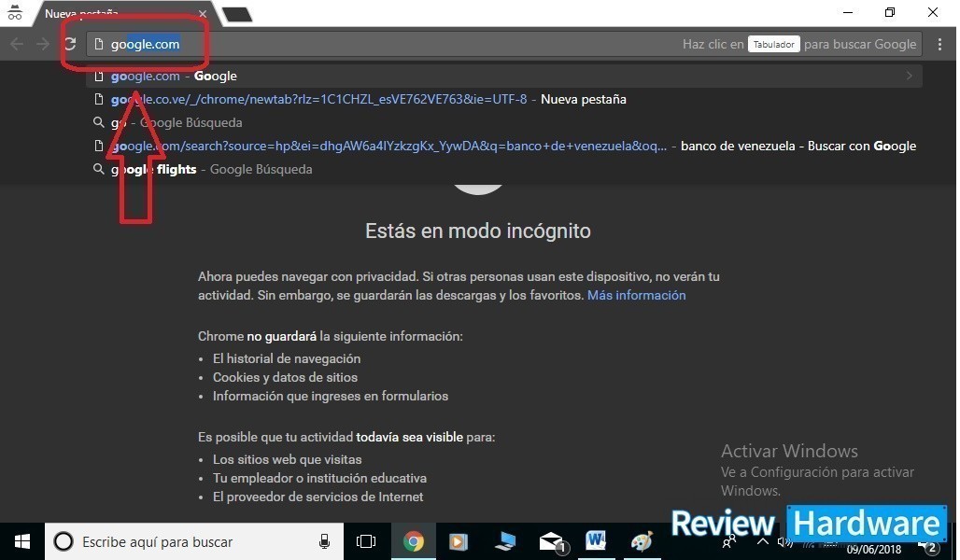Image resolution: width=960 pixels, height=560 pixels.
Task: Choose the "google flights" search suggestion
Action: [x=504, y=169]
